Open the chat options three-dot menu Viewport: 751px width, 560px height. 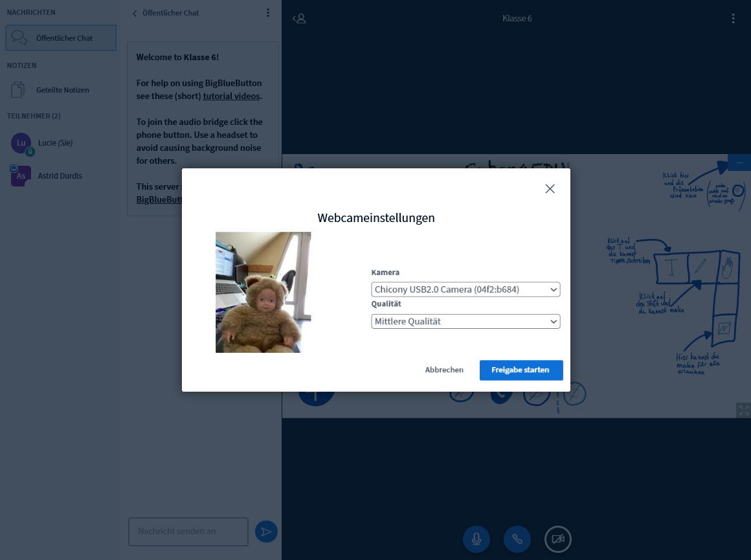tap(268, 13)
